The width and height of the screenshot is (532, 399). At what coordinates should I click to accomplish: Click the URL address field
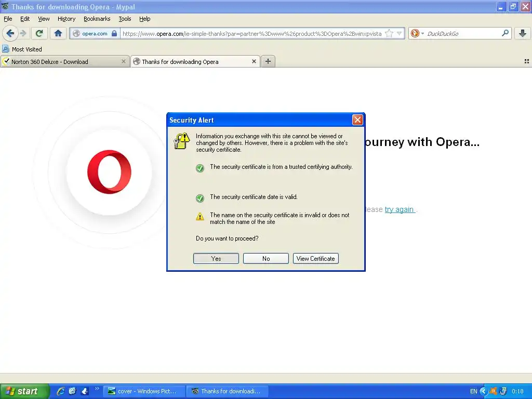click(252, 34)
